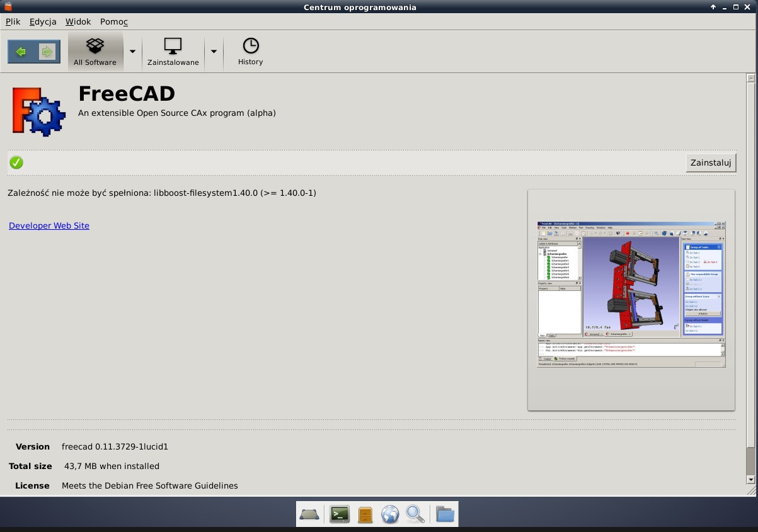Click the Total size label
Image resolution: width=758 pixels, height=532 pixels.
click(30, 467)
